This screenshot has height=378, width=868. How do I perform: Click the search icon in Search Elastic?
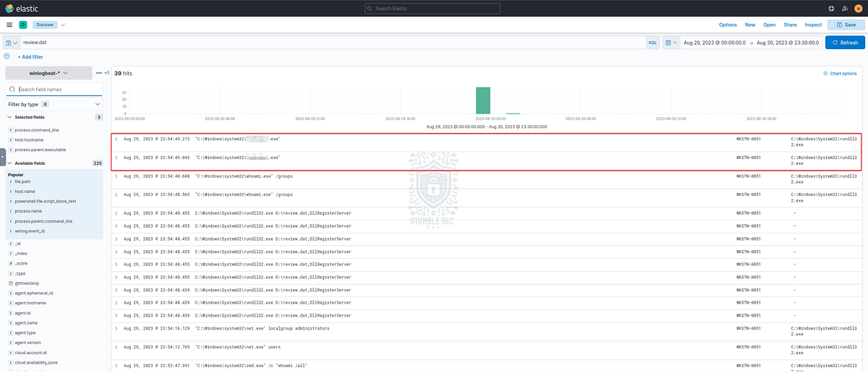click(x=370, y=8)
